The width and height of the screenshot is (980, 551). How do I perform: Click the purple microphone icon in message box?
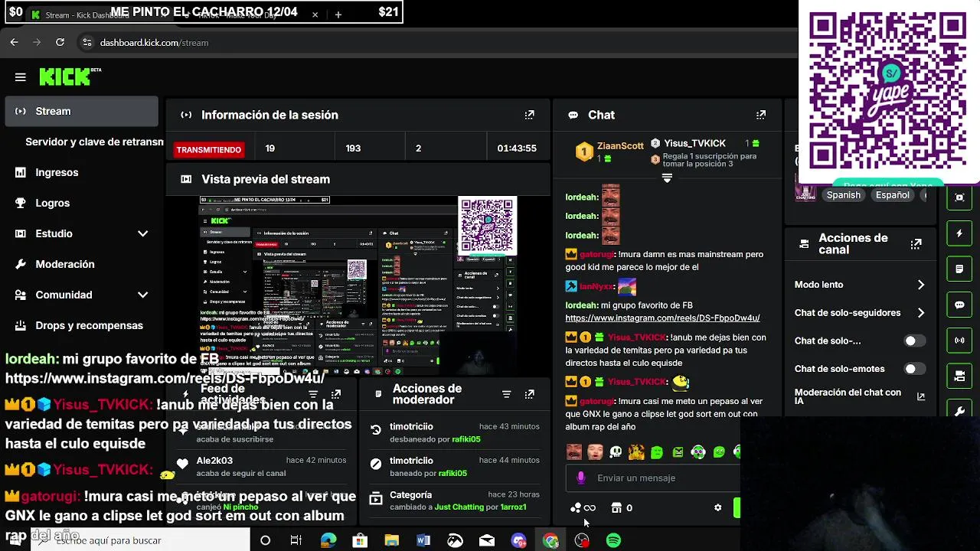point(581,478)
